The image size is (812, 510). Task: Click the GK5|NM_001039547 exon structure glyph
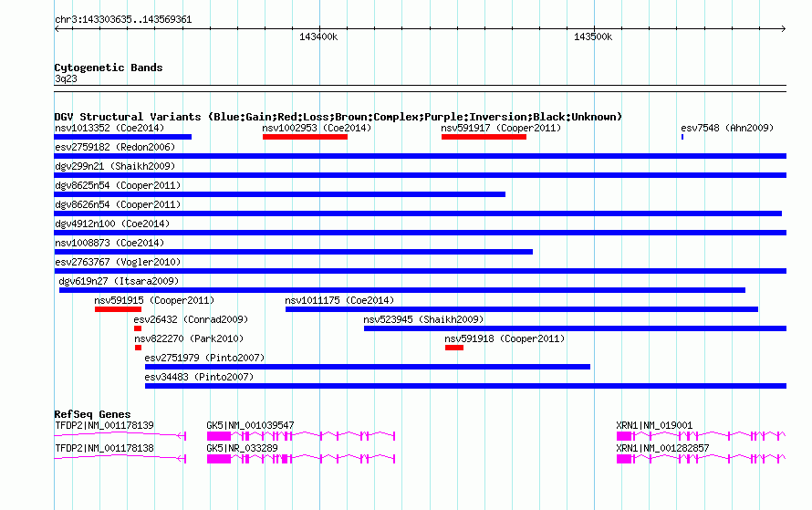pyautogui.click(x=301, y=436)
